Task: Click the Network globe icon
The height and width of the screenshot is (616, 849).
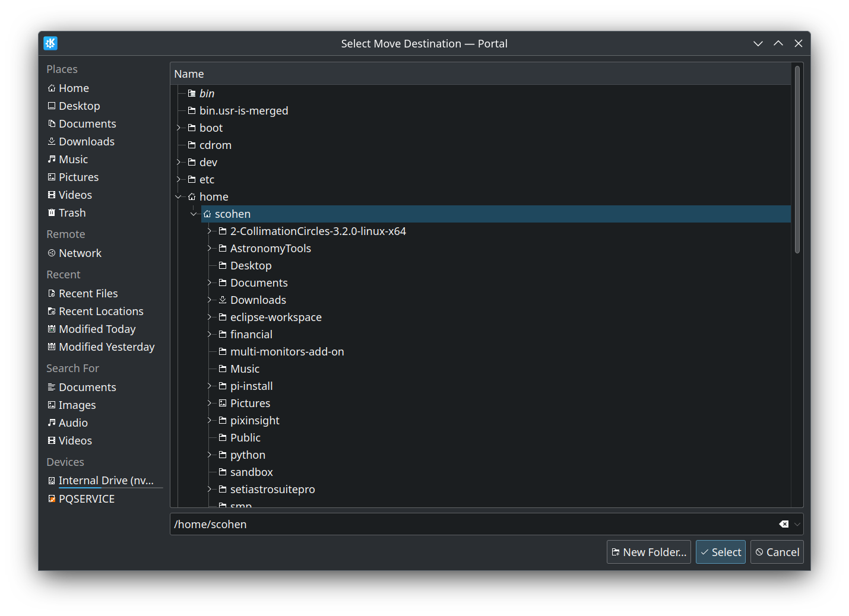Action: coord(52,253)
